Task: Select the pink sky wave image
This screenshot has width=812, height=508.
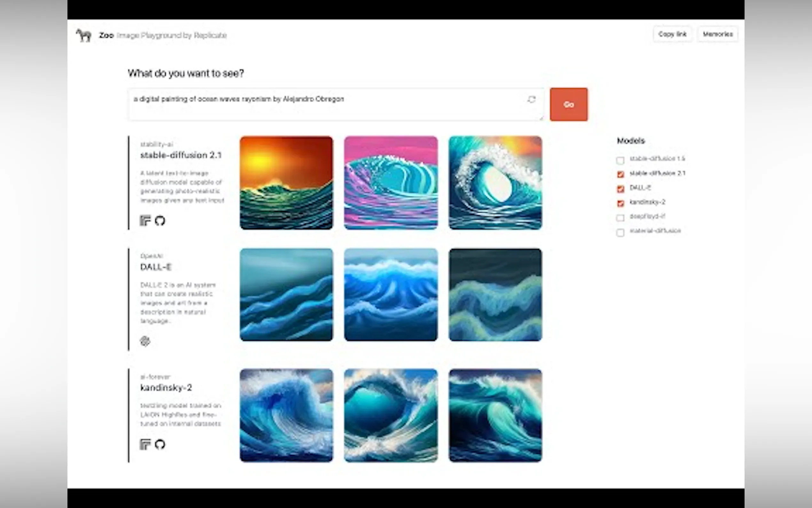Action: click(391, 183)
